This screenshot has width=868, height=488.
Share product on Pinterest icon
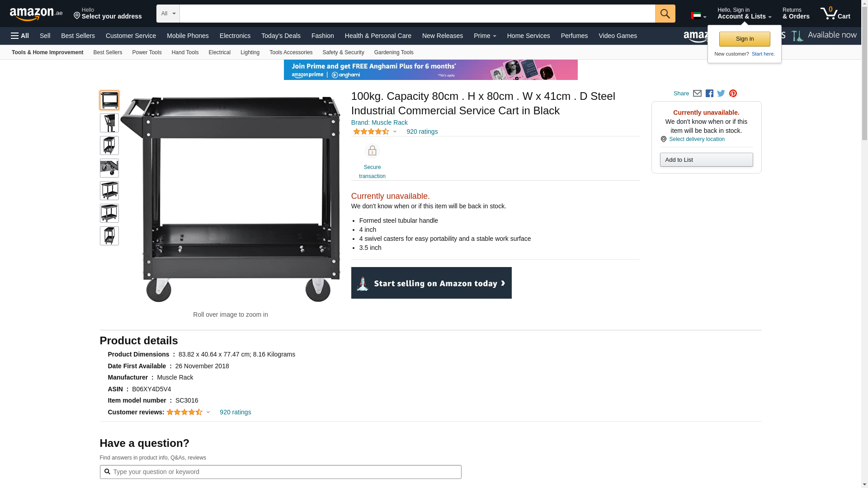click(x=733, y=94)
